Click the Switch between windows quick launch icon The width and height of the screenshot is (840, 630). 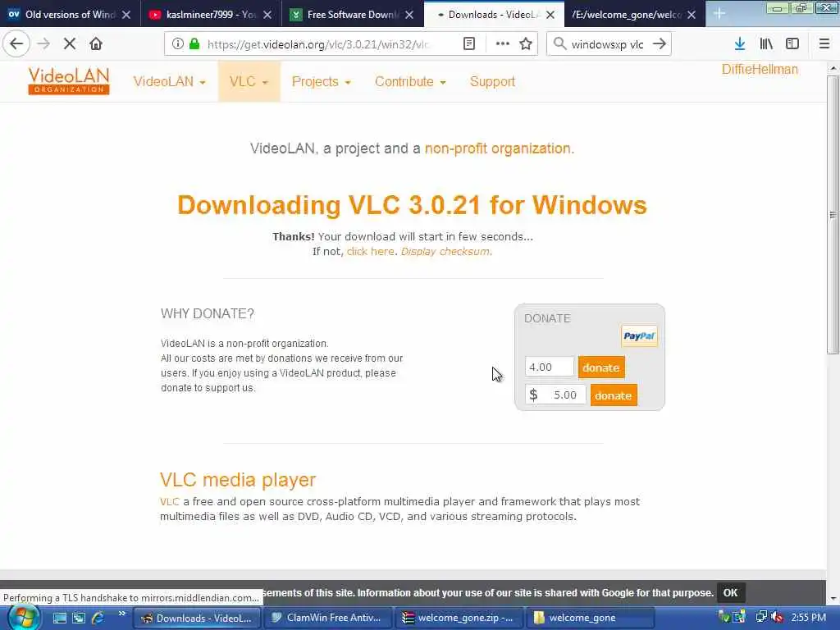(79, 618)
